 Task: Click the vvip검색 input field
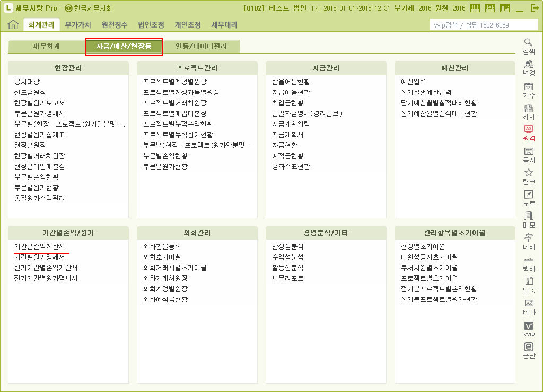484,25
